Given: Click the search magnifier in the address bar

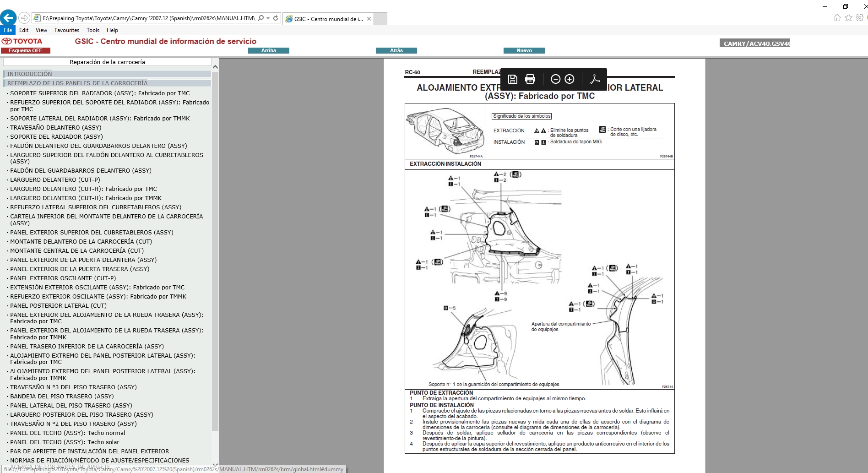Looking at the screenshot, I should [260, 18].
